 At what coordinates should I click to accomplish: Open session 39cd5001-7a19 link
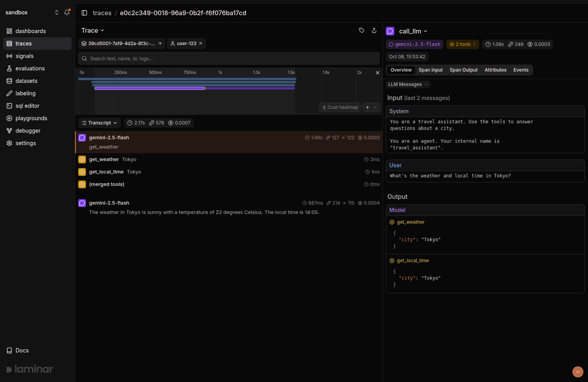tap(122, 44)
